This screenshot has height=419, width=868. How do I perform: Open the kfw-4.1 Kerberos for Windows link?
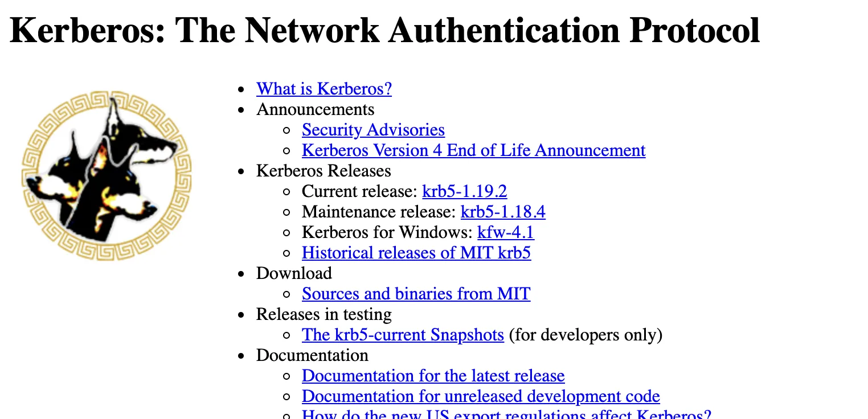click(506, 232)
